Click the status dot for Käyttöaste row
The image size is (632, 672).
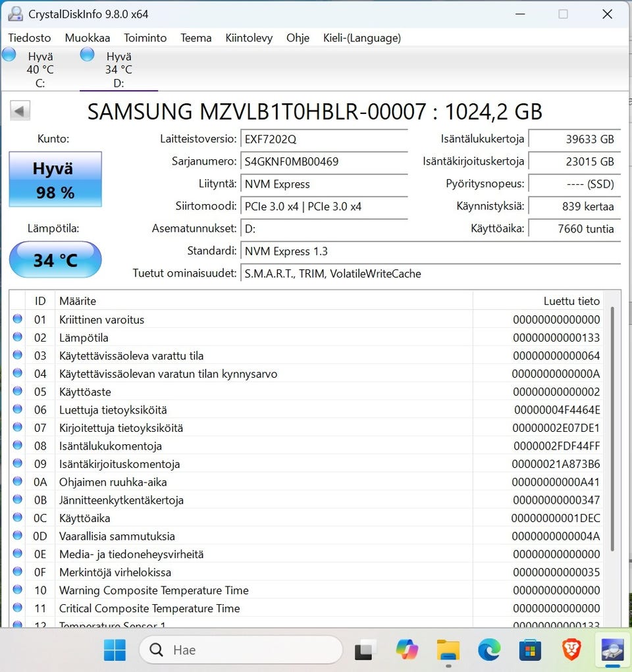click(17, 391)
